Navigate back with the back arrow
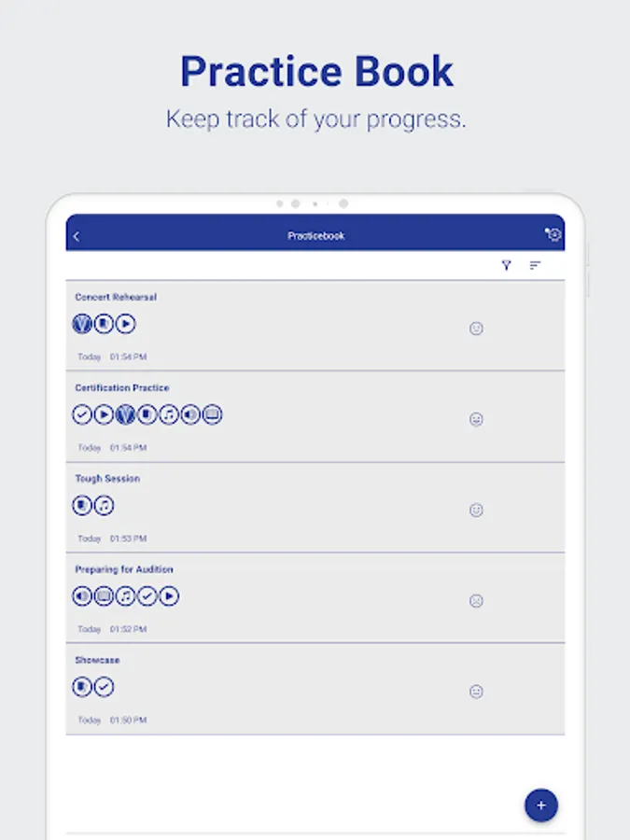Screen dimensions: 630x840 pyautogui.click(x=77, y=235)
